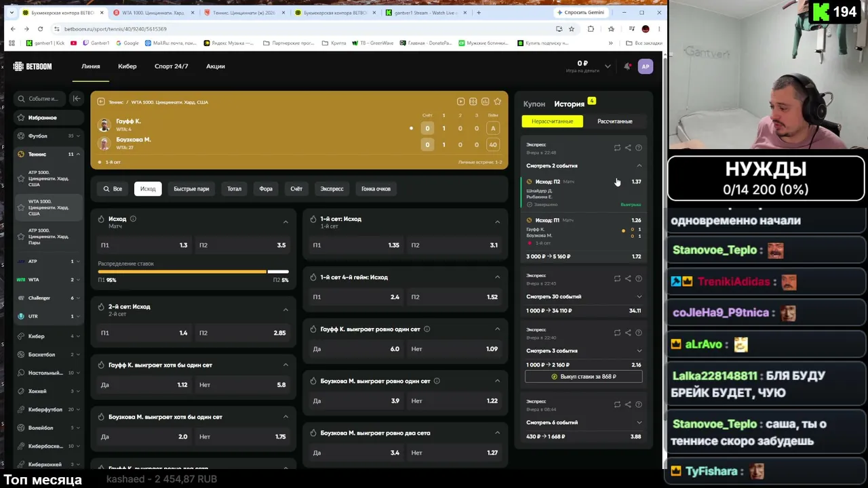Open the AP profile avatar
Screen dimensions: 868x488
click(646, 66)
